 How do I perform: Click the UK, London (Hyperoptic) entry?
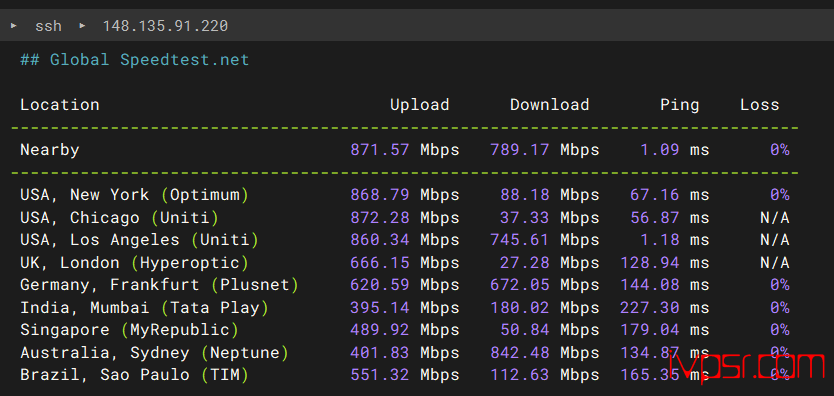(x=135, y=263)
